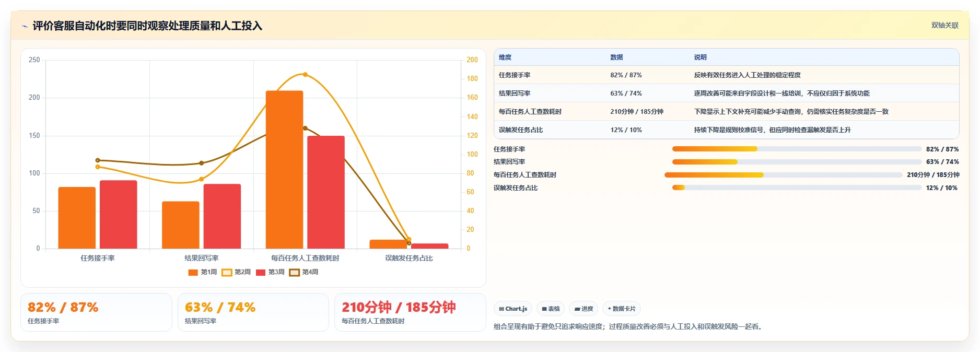
Task: Click the orange 第1周 bar for 结果回写率
Action: (181, 225)
